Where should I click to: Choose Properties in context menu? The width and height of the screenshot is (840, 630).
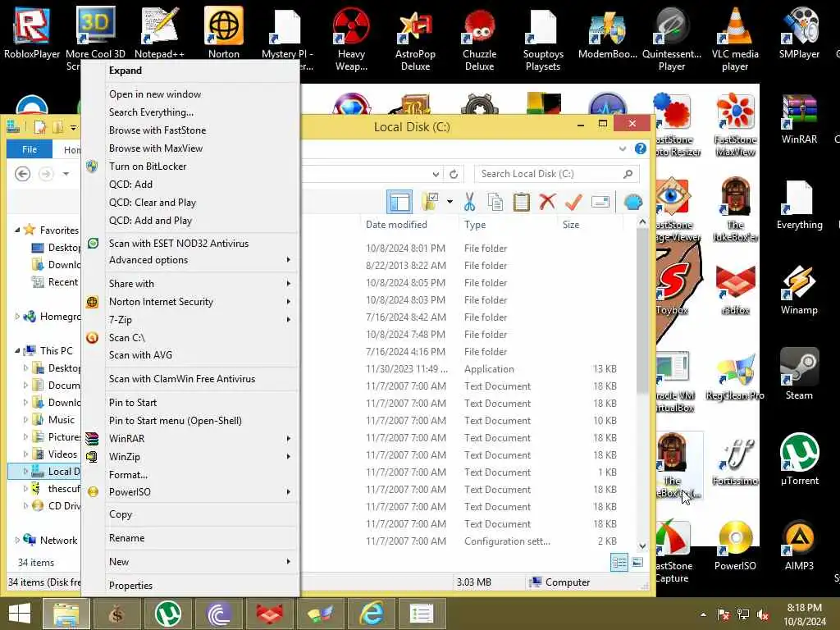202,585
